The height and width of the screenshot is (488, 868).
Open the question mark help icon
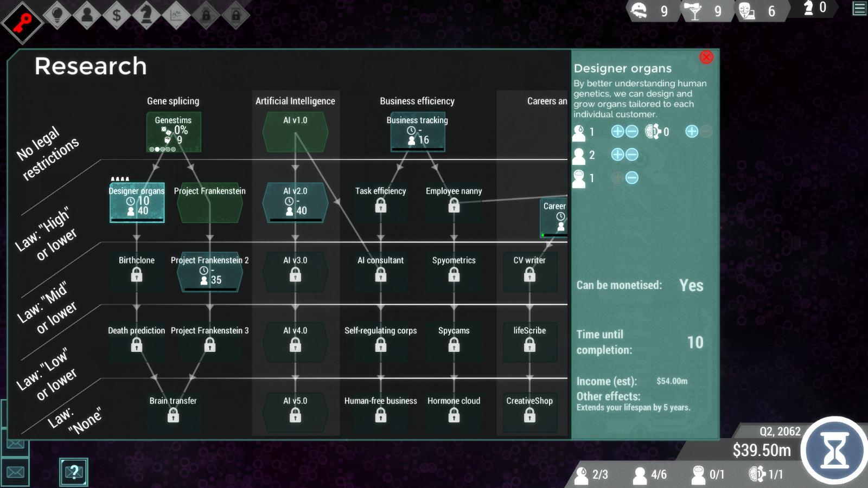(74, 472)
